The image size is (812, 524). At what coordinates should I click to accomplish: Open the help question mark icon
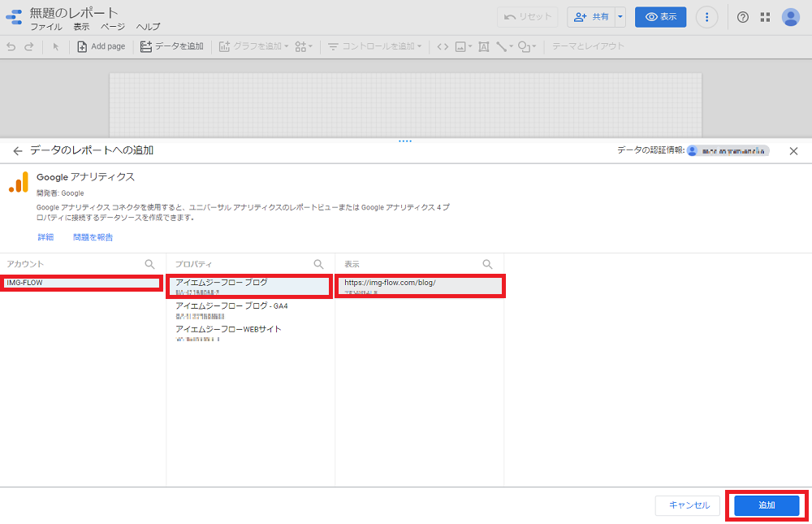743,17
